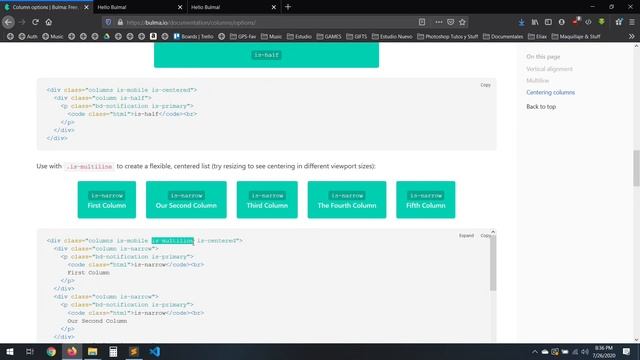Show site security padlock information
640x360 pixels.
pos(120,22)
